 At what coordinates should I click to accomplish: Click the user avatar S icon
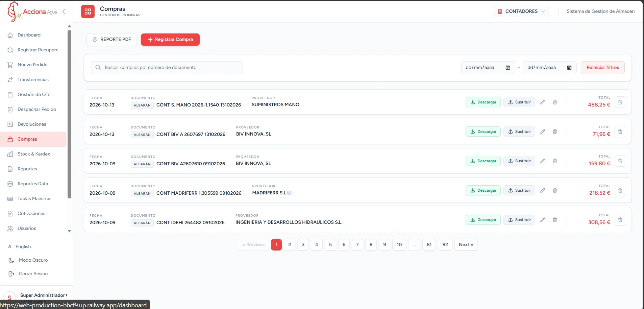9,298
